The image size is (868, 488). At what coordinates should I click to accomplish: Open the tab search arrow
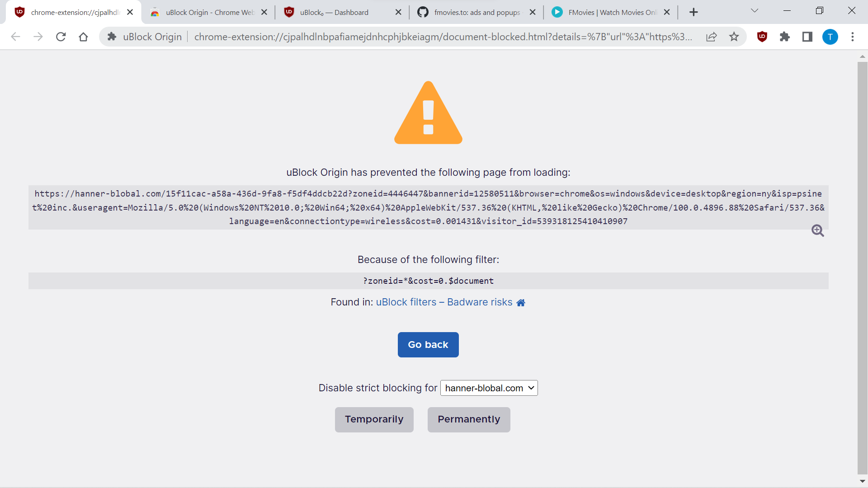[755, 10]
